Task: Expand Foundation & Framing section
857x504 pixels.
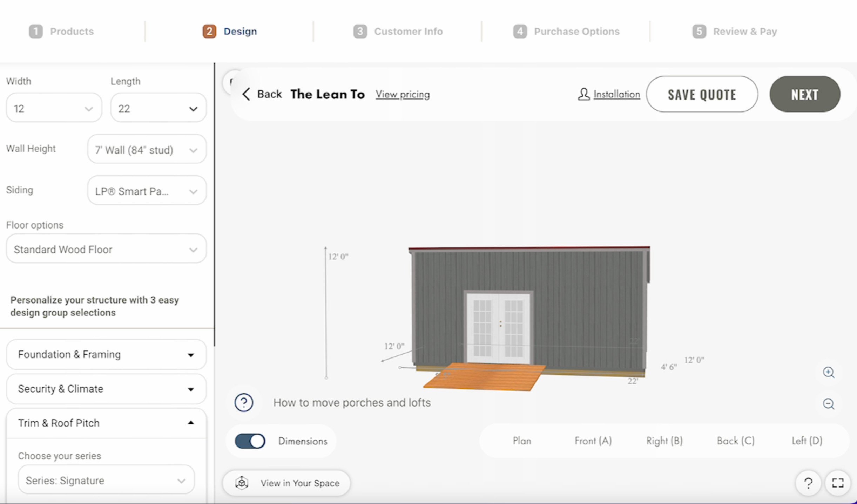Action: click(x=106, y=354)
